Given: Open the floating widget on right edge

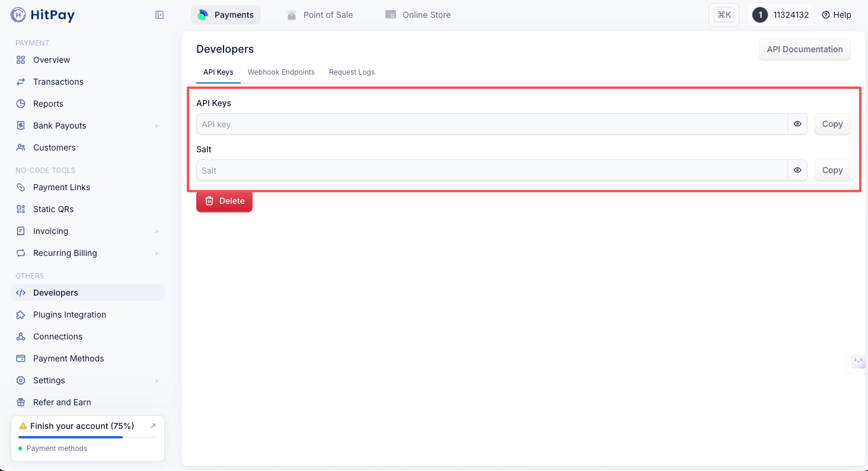Looking at the screenshot, I should click(858, 360).
